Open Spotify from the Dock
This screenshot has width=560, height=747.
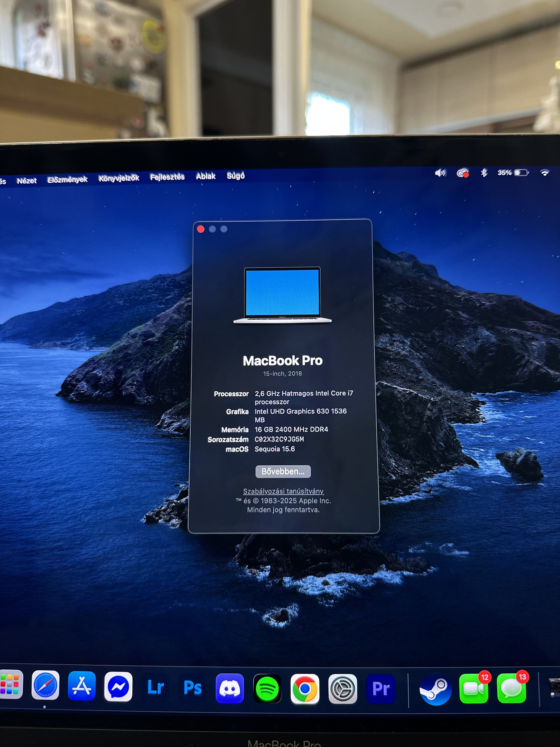pos(267,689)
